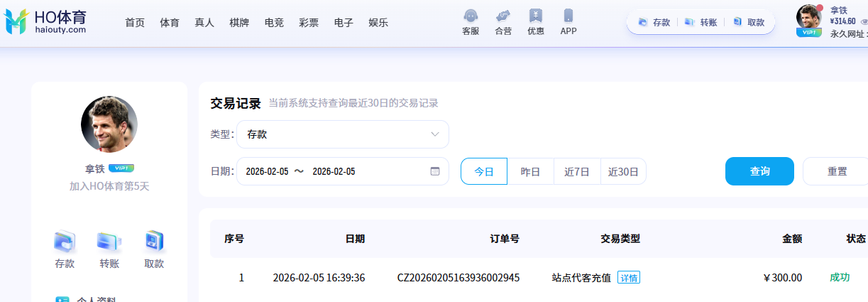Open 电子 section

click(x=344, y=23)
